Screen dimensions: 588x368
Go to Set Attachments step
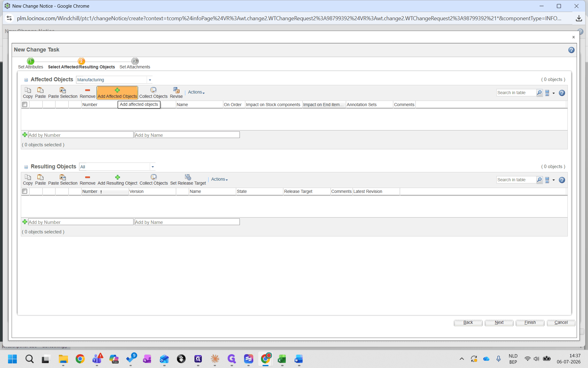point(135,64)
